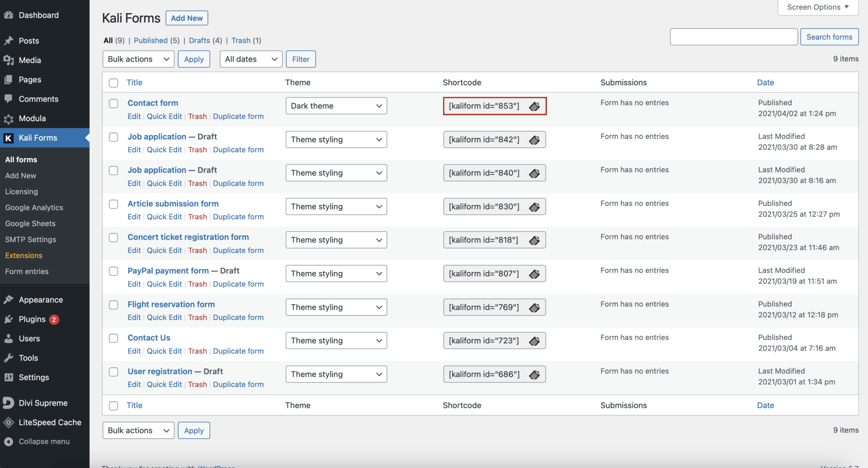
Task: Open the All dates filter dropdown
Action: [x=251, y=59]
